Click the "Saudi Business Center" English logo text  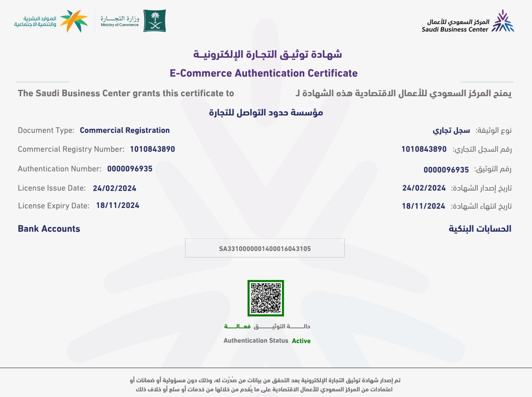click(455, 29)
